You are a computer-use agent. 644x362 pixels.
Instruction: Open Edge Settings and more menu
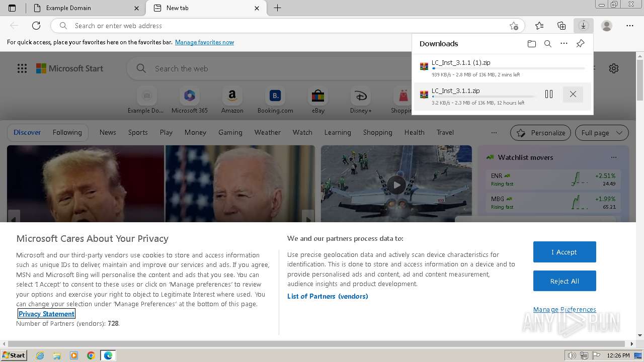tap(630, 26)
